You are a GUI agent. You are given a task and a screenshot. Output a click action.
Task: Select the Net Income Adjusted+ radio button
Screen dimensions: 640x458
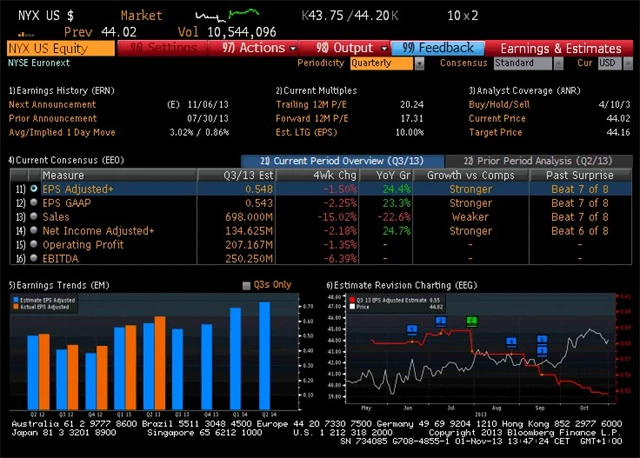pyautogui.click(x=34, y=230)
